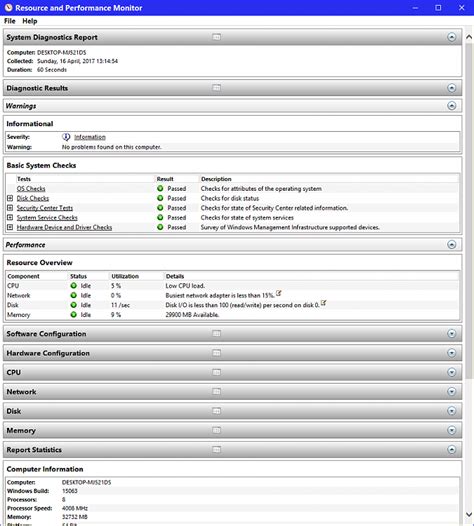Screen dimensions: 474x526
Task: Click Memory header table icon
Action: click(216, 430)
